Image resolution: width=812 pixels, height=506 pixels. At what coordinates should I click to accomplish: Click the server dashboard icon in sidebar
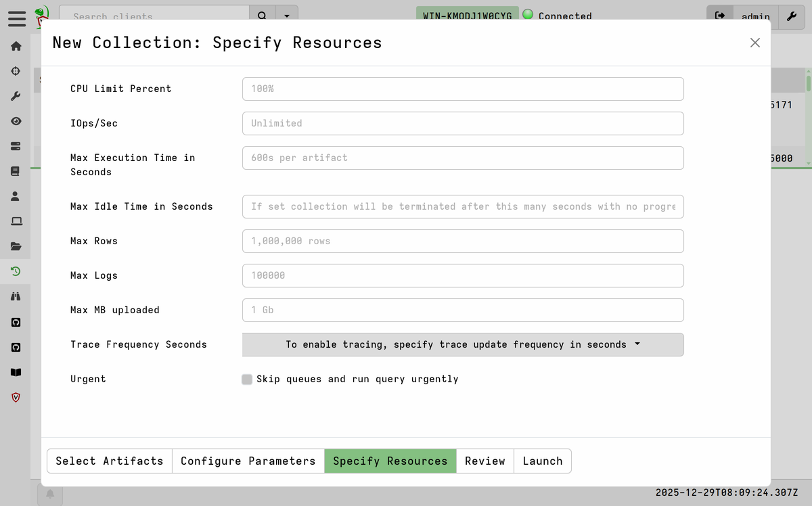pyautogui.click(x=16, y=146)
